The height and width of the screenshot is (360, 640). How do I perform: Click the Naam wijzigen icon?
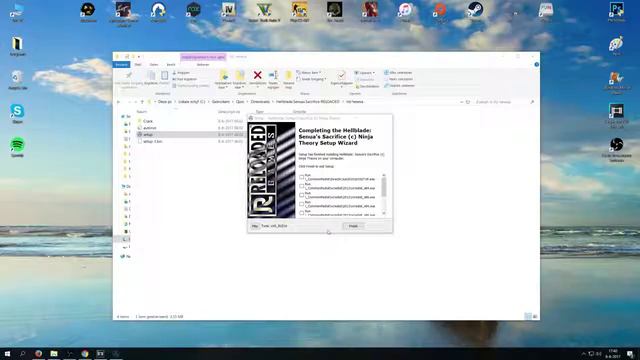tap(273, 75)
